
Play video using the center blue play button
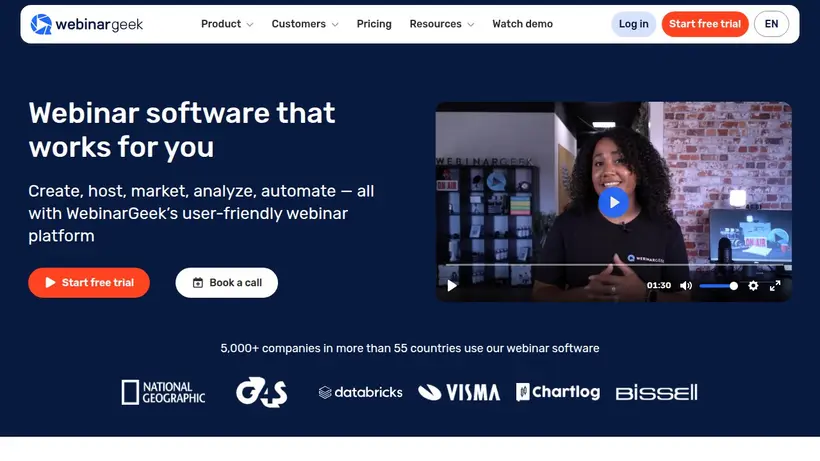613,202
